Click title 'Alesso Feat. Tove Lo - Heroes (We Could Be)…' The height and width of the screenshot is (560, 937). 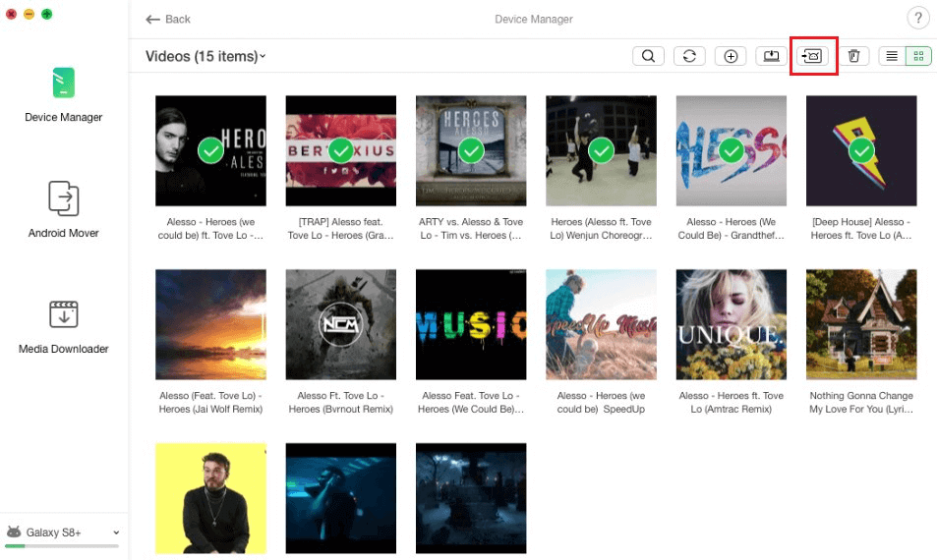(x=471, y=403)
